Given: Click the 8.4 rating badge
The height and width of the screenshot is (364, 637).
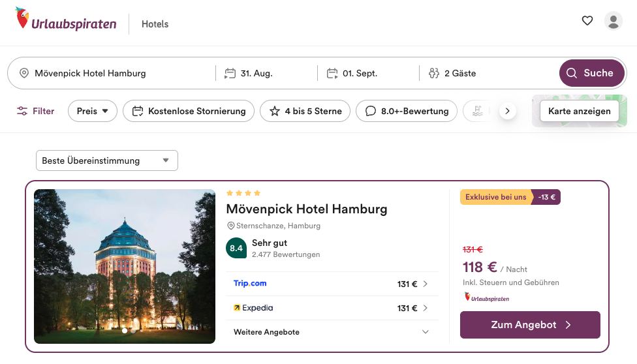Looking at the screenshot, I should 236,249.
